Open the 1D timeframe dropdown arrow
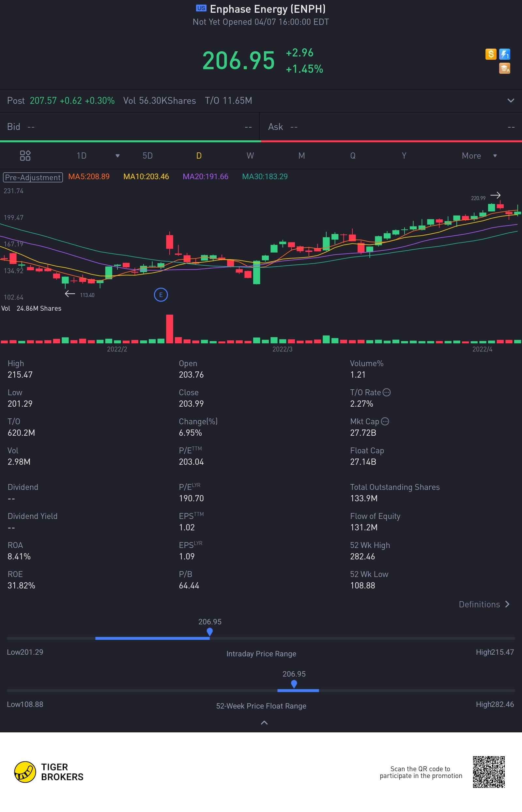 (x=117, y=156)
